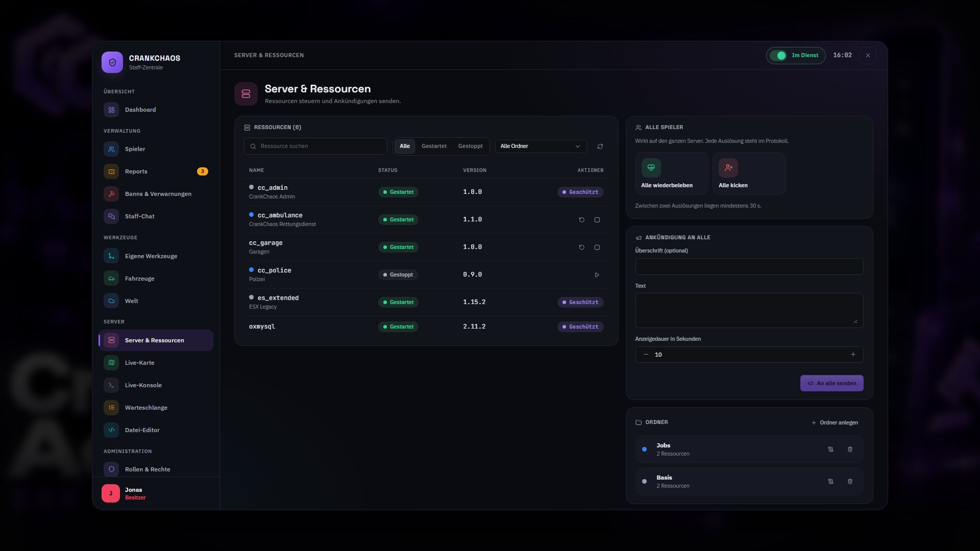Filter resources by Gestartet
This screenshot has width=980, height=551.
(x=434, y=146)
